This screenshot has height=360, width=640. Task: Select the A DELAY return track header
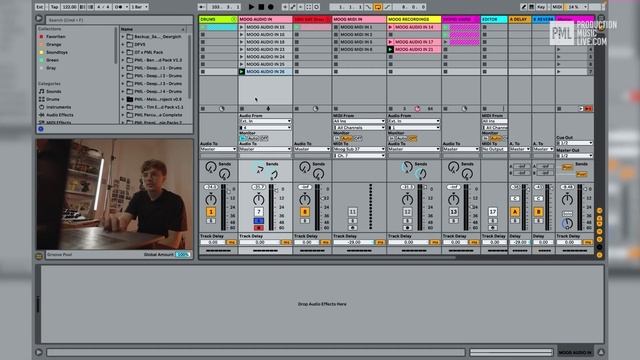pos(520,19)
